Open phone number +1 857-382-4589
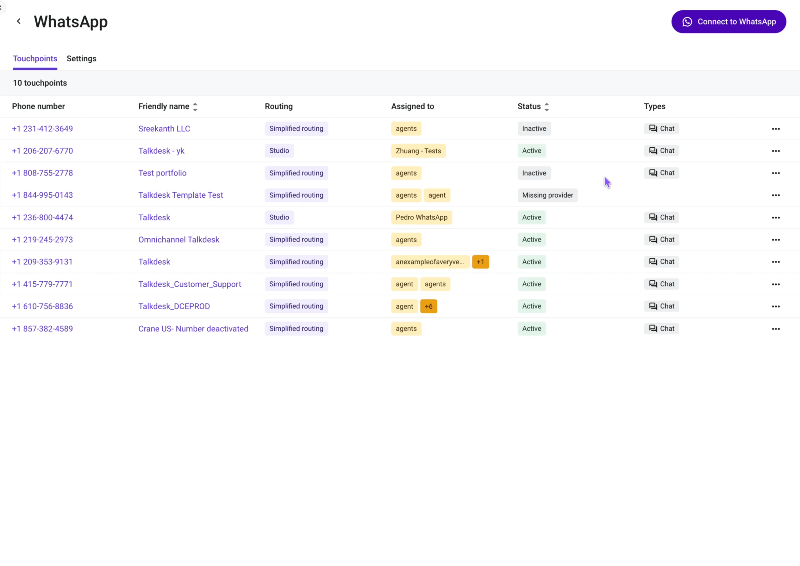The width and height of the screenshot is (800, 566). click(x=42, y=329)
